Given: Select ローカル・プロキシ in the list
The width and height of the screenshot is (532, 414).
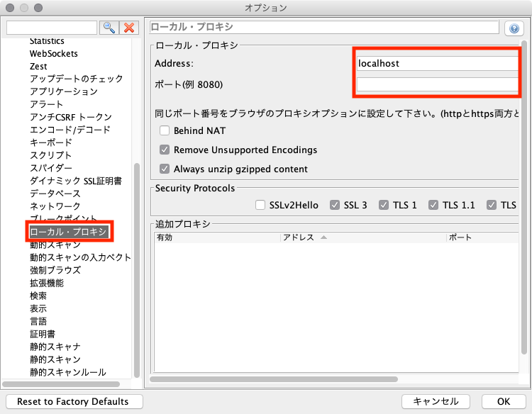Looking at the screenshot, I should (x=69, y=232).
